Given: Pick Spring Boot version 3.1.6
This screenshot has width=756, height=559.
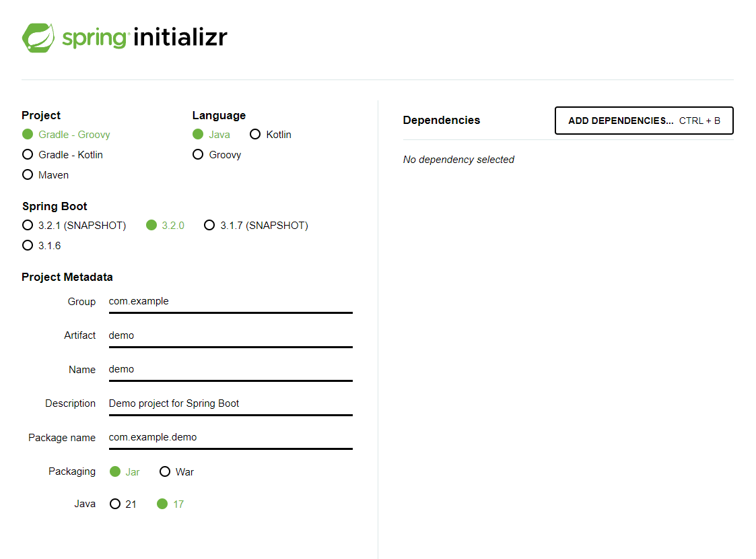Looking at the screenshot, I should [42, 246].
